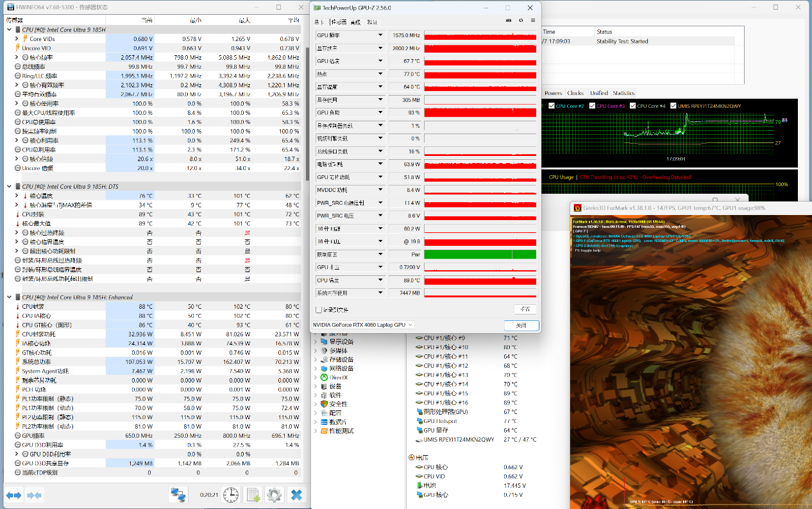
Task: Expand the DirectX tree node
Action: pyautogui.click(x=316, y=377)
